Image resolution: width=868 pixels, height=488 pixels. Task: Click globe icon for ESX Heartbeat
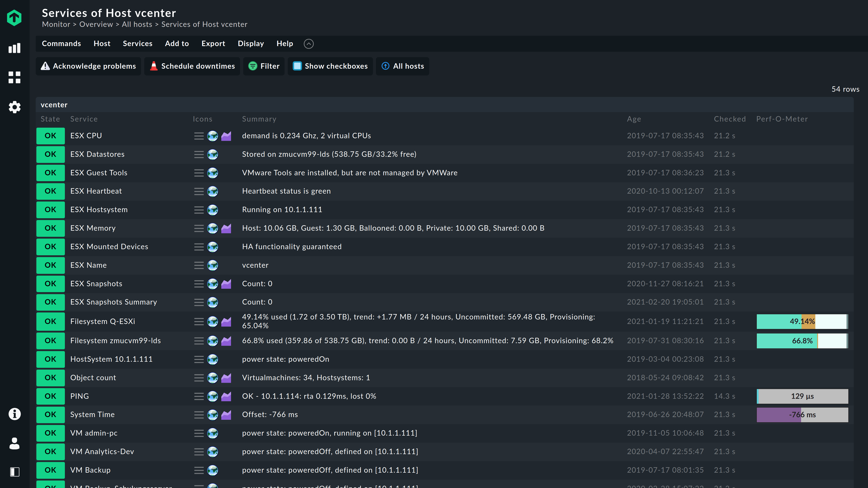coord(213,192)
